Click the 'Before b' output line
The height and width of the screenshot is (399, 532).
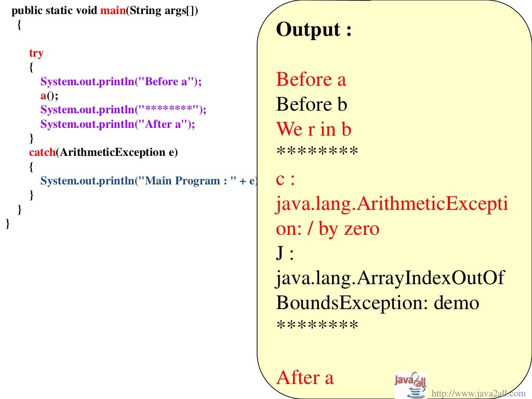[312, 104]
